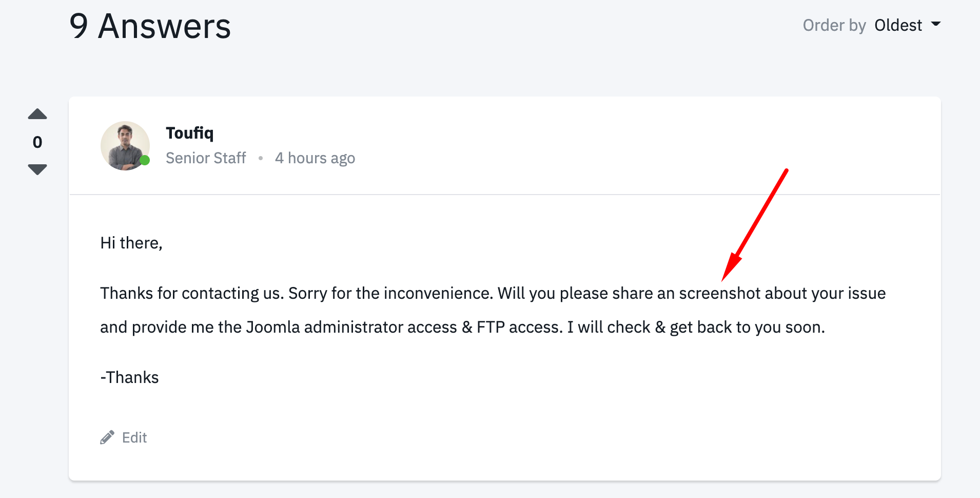Click the vote count number 0
This screenshot has height=498, width=980.
coord(37,142)
